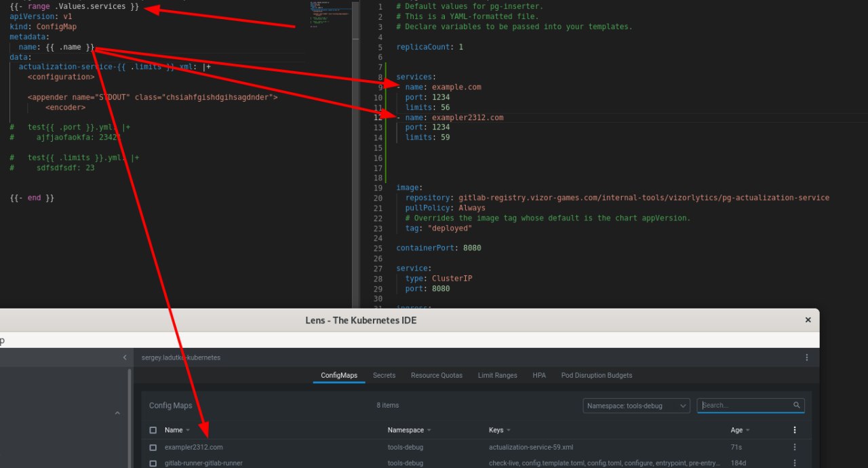Click the actualization-service-59.xml keys cell
Screen dimensions: 868x468
(531, 447)
